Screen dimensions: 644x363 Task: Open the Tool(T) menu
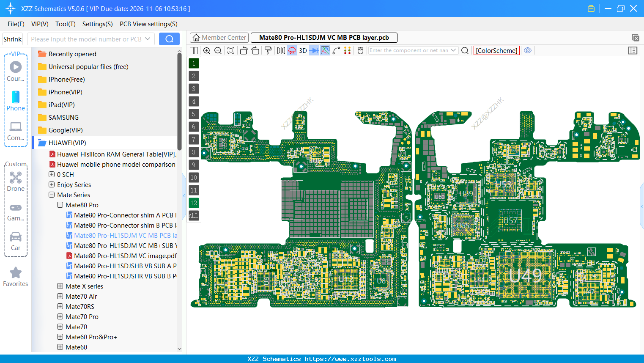coord(65,24)
